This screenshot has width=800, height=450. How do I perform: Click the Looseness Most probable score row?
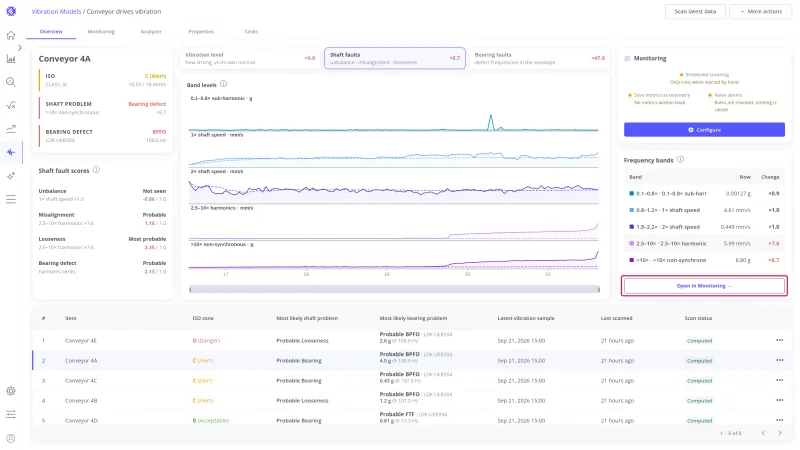[x=103, y=243]
